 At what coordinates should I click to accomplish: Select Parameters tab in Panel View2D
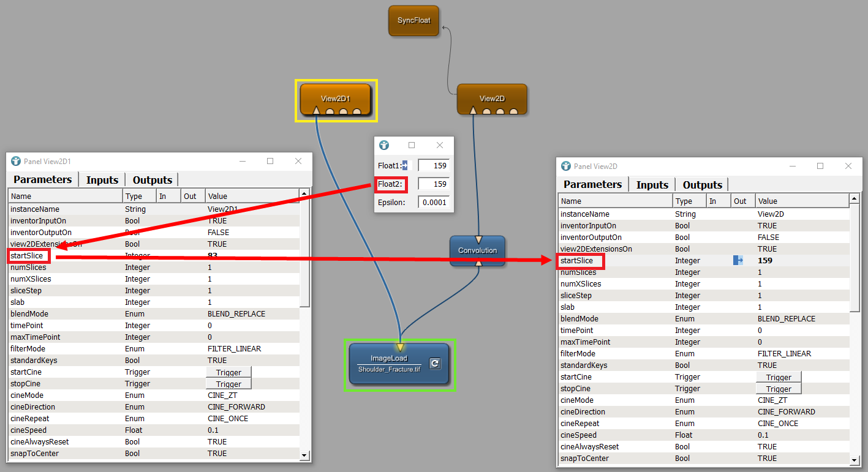click(x=592, y=185)
